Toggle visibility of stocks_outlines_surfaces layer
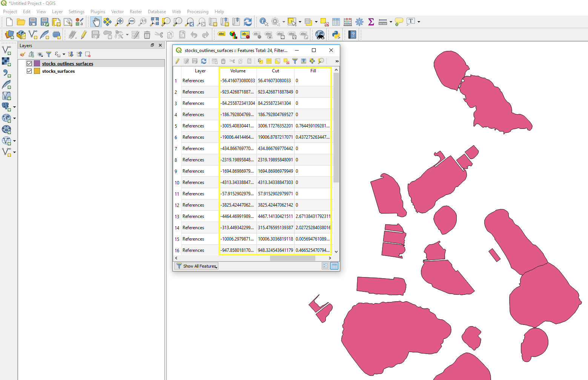This screenshot has height=380, width=588. point(29,63)
